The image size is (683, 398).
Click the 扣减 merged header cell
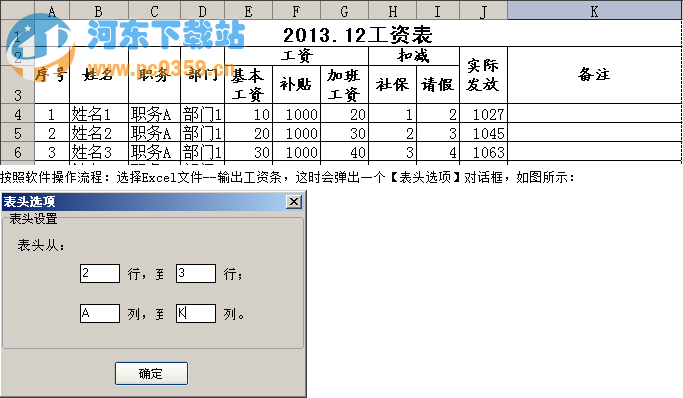[414, 56]
